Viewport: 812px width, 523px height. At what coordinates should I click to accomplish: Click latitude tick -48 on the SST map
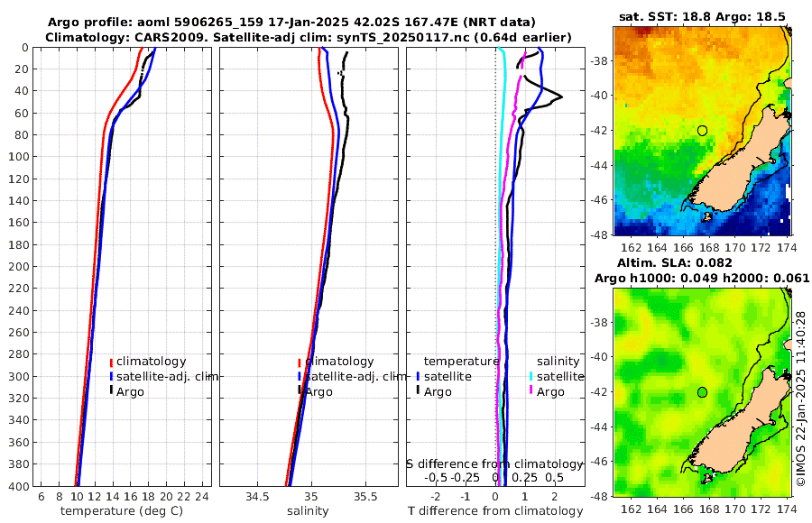click(x=600, y=234)
